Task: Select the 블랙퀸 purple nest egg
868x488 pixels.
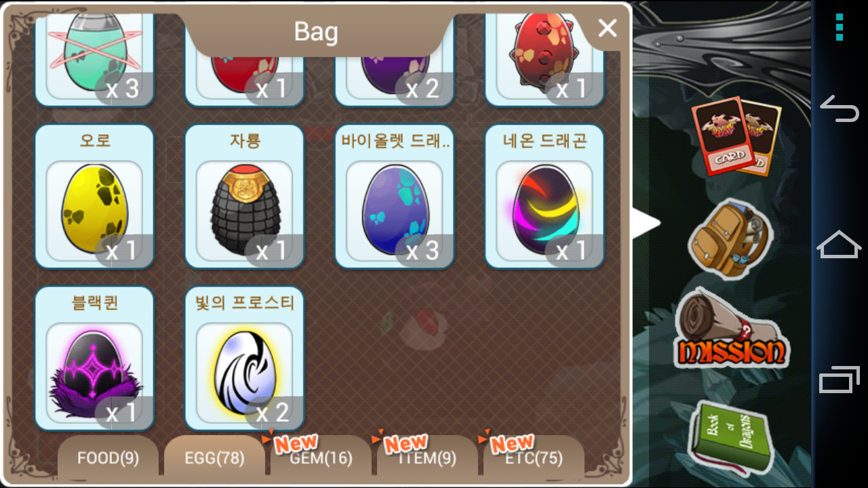Action: [94, 359]
